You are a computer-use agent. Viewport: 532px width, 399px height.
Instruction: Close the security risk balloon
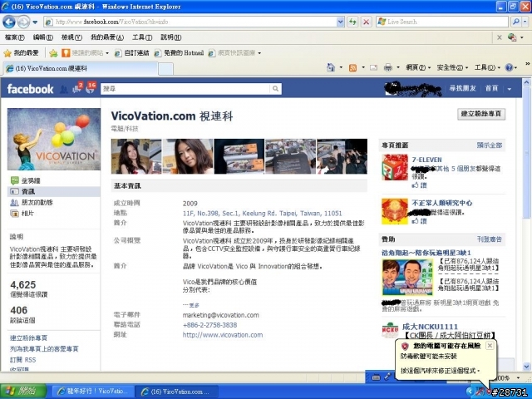coord(490,346)
